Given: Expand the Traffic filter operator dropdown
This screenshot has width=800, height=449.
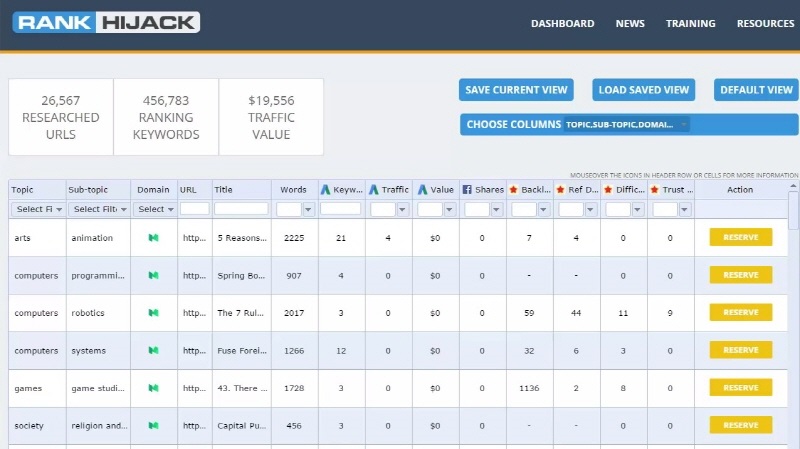Looking at the screenshot, I should click(x=403, y=210).
